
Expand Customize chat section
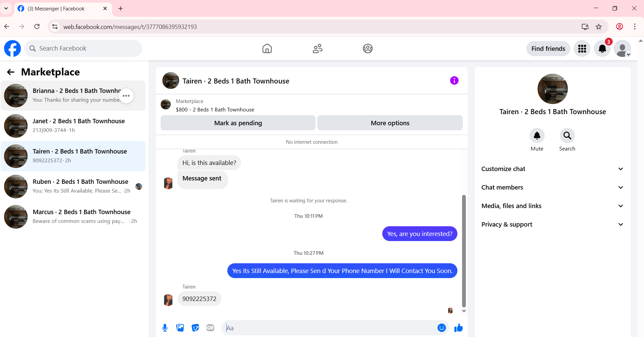tap(552, 169)
